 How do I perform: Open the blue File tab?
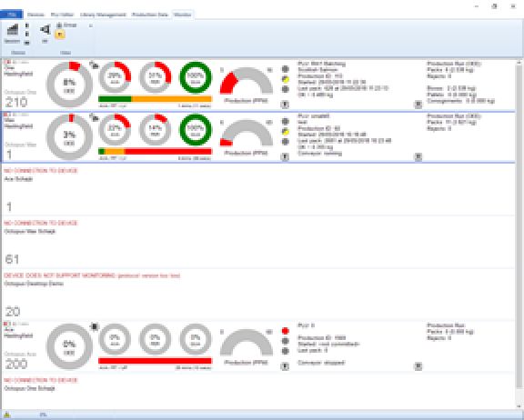[x=11, y=15]
